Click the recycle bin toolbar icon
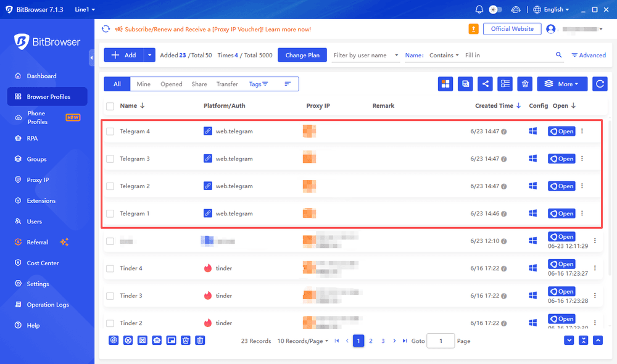The width and height of the screenshot is (617, 364). 525,84
